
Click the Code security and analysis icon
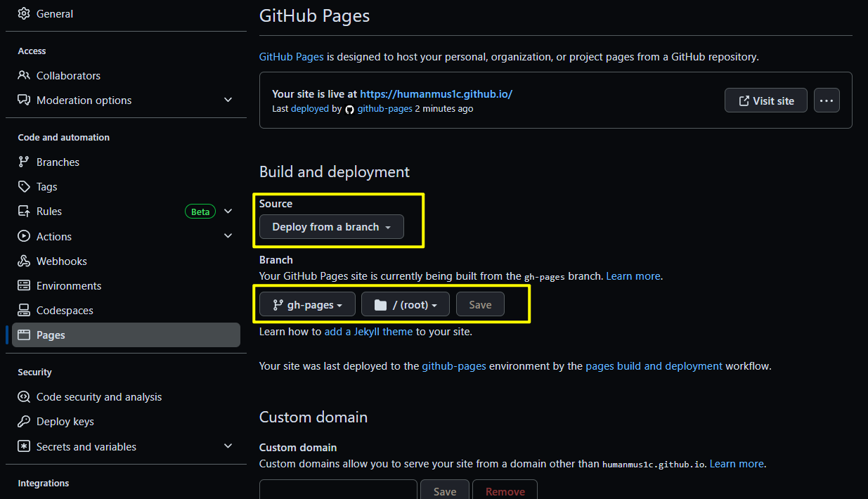click(24, 397)
